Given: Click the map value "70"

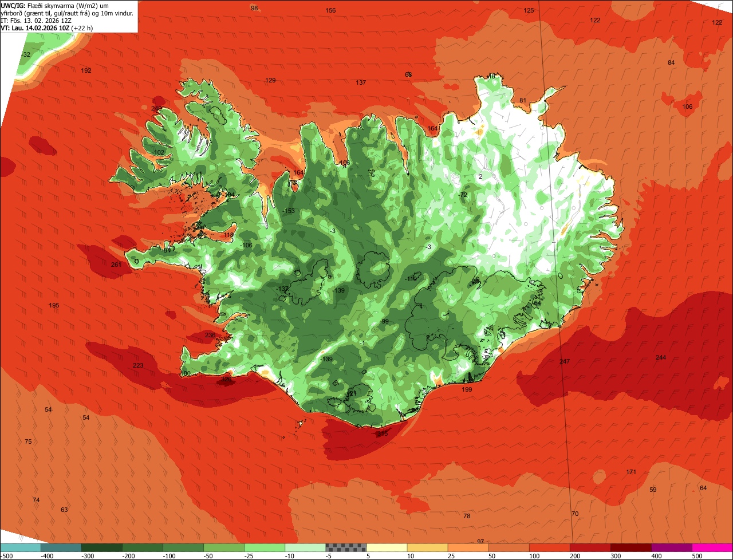Looking at the screenshot, I should (x=575, y=514).
